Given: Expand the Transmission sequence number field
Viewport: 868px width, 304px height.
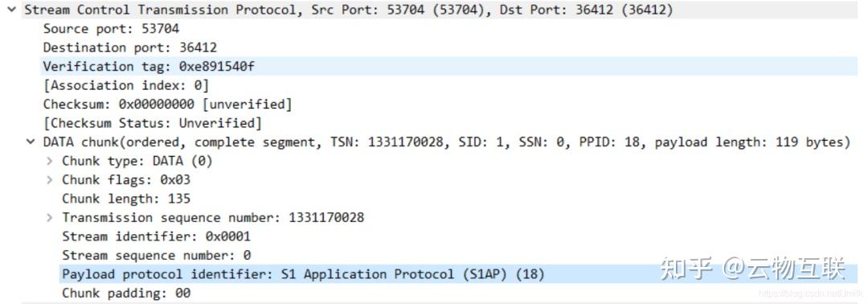Looking at the screenshot, I should 50,218.
